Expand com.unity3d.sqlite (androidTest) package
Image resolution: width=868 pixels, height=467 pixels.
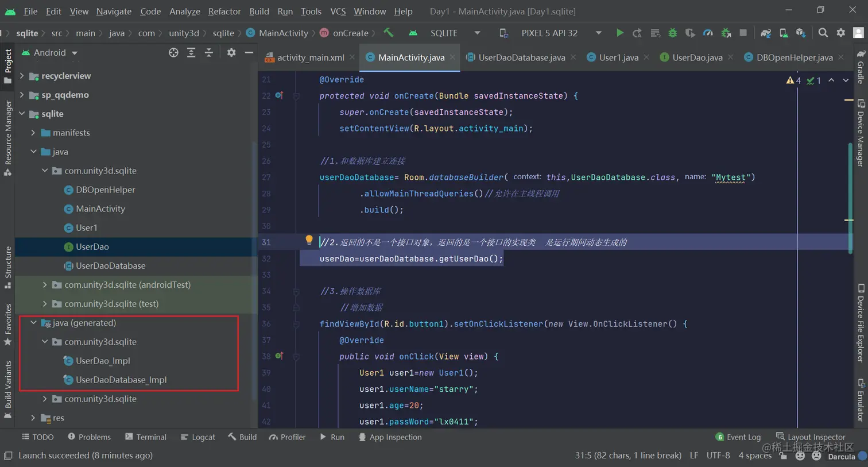(45, 285)
